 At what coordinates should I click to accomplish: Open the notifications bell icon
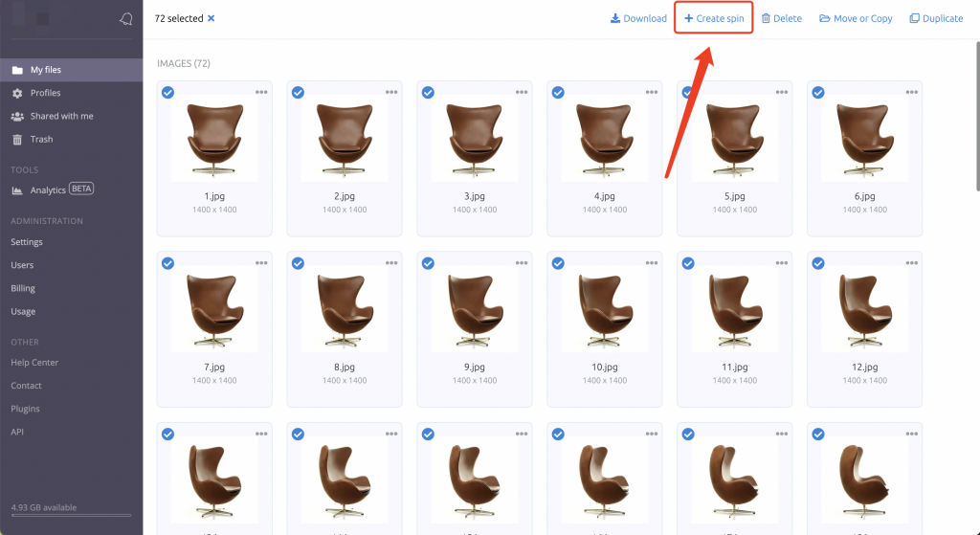125,19
